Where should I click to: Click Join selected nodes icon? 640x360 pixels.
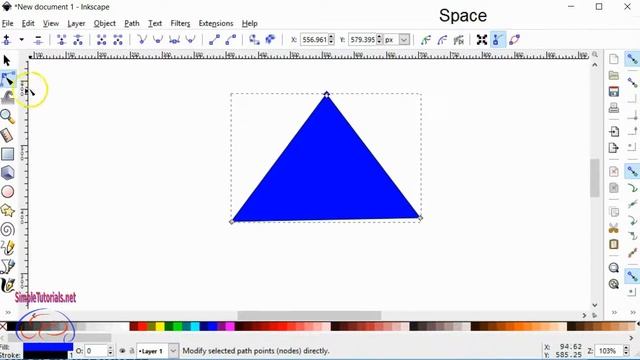click(61, 40)
